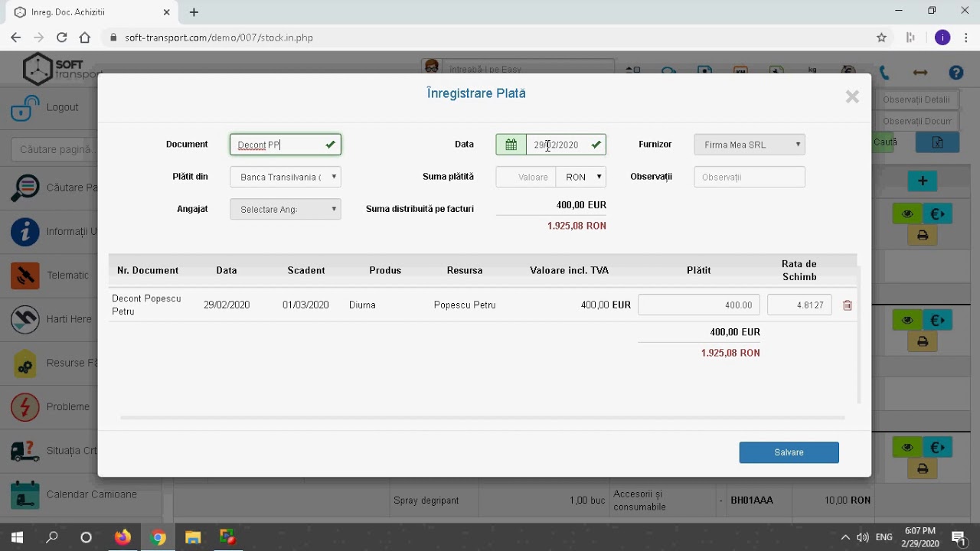Click the phone icon in top bar

pyautogui.click(x=884, y=73)
